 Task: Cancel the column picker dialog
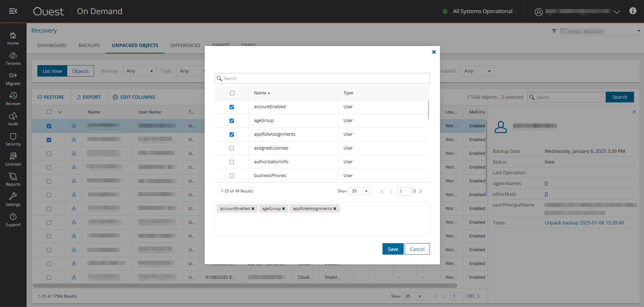tap(417, 249)
